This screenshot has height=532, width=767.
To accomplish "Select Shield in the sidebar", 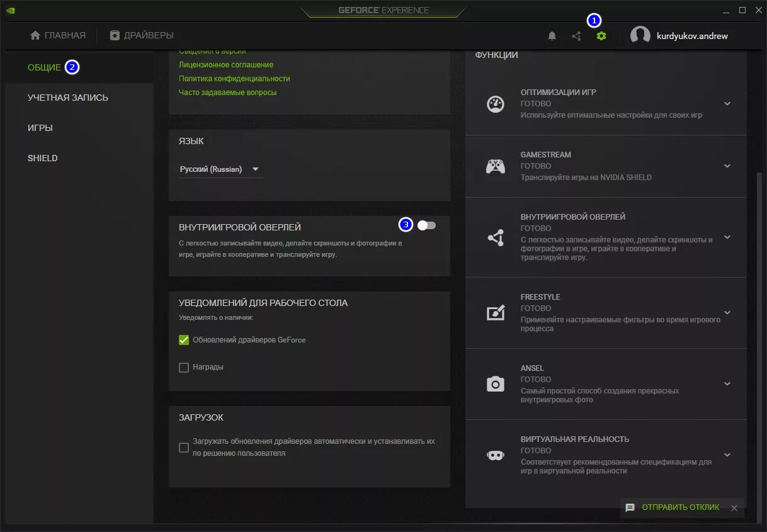I will tap(42, 158).
